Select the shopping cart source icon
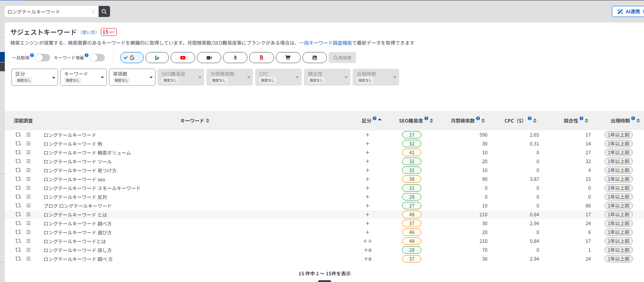 click(288, 58)
